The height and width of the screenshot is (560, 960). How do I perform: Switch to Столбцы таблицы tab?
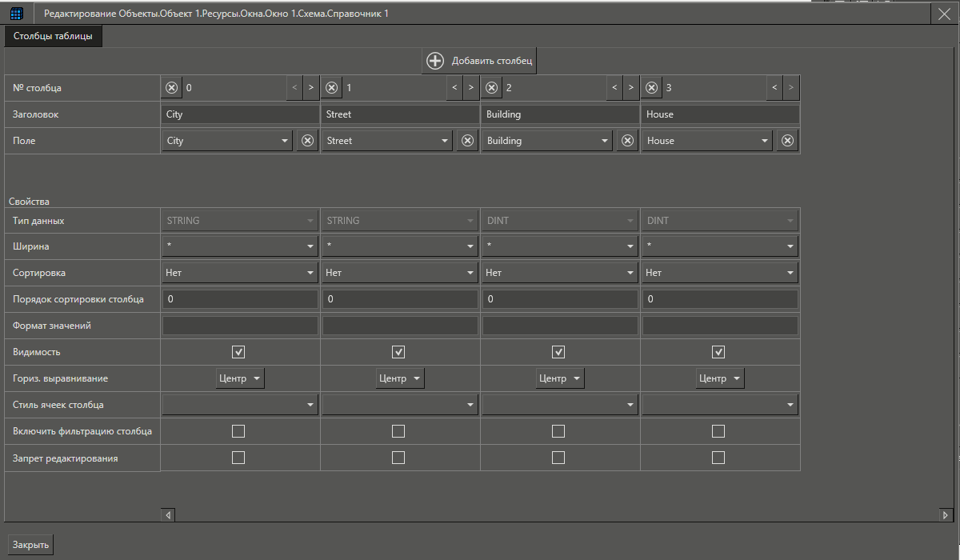point(53,36)
